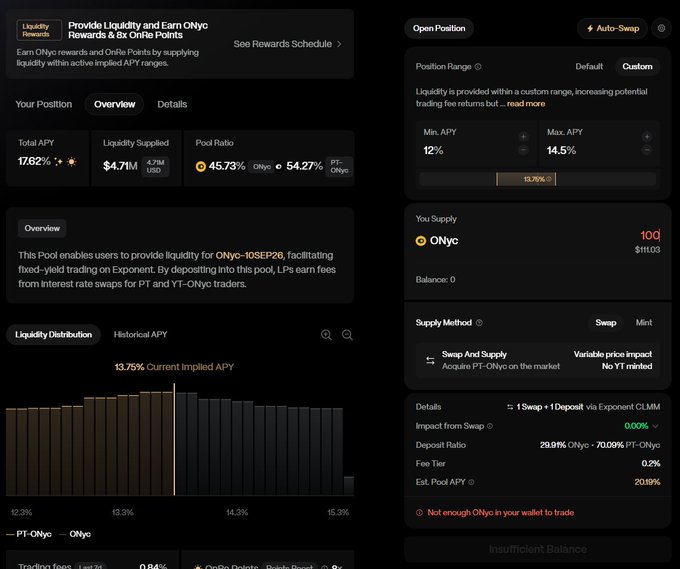Image resolution: width=680 pixels, height=569 pixels.
Task: Click the Max. APY 14.5% value field
Action: click(561, 150)
